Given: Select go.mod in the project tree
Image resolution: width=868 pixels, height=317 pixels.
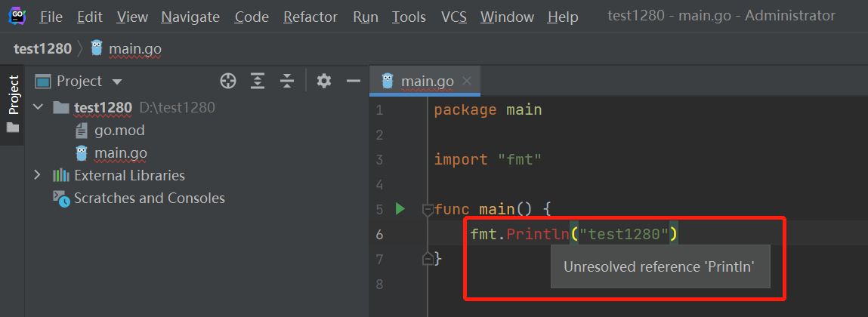Looking at the screenshot, I should [x=119, y=131].
